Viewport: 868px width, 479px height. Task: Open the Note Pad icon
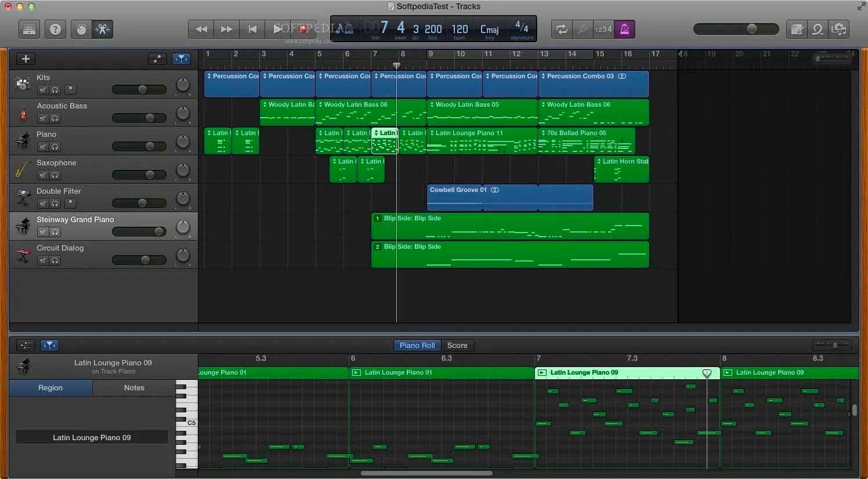click(x=797, y=29)
